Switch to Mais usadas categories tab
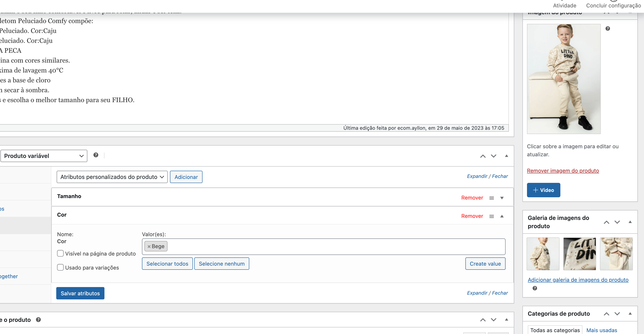Image resolution: width=644 pixels, height=334 pixels. point(602,330)
